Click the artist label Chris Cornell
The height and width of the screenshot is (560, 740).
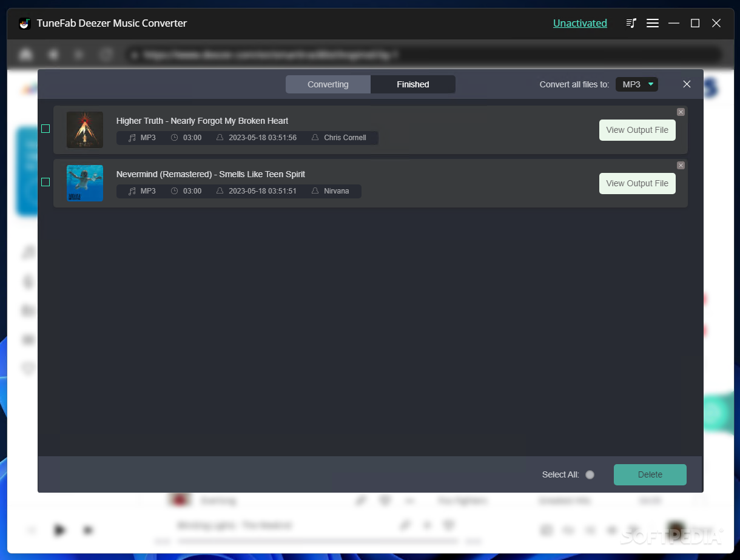point(345,138)
